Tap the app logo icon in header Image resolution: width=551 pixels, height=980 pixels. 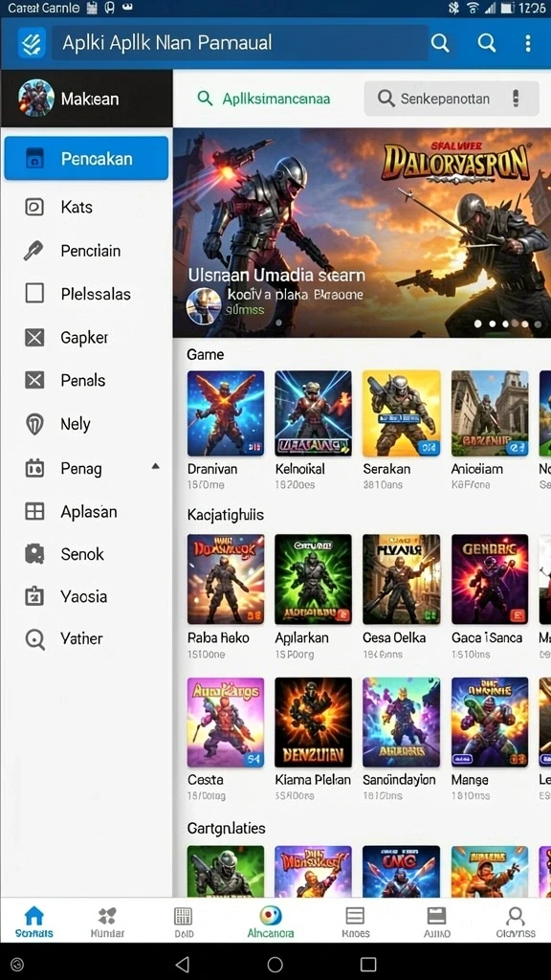point(32,43)
